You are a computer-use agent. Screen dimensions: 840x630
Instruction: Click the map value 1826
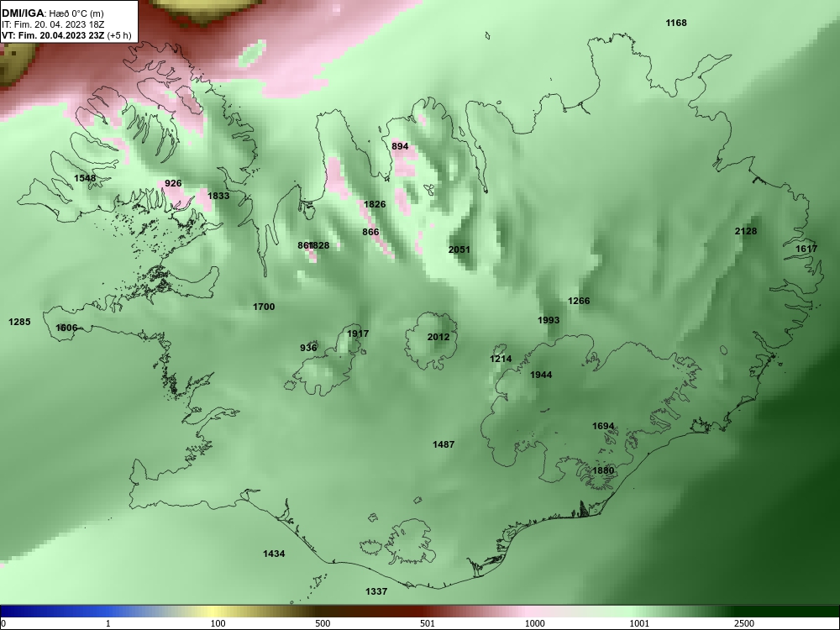click(375, 204)
